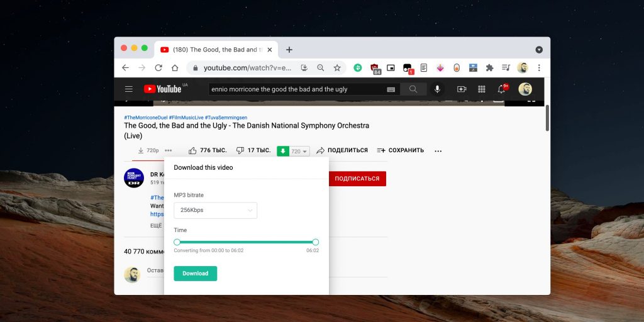The image size is (644, 322).
Task: Open the 256Kbps MP3 bitrate dropdown
Action: pos(215,210)
